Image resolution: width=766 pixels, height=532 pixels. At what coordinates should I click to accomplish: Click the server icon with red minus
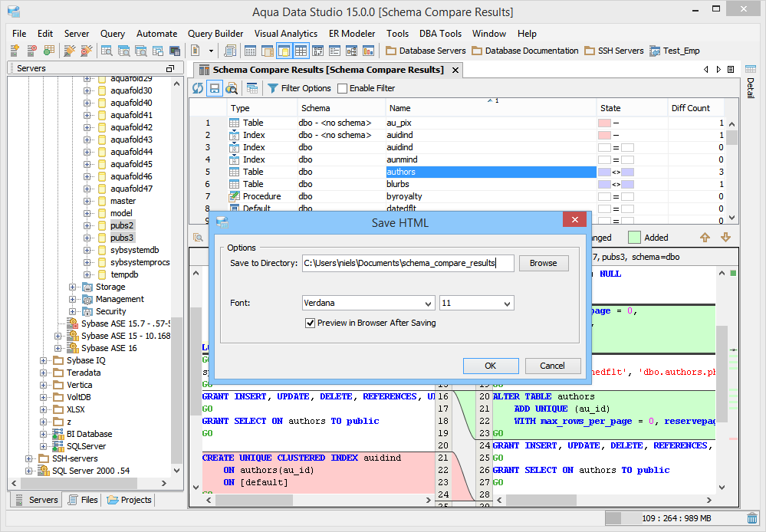point(31,51)
